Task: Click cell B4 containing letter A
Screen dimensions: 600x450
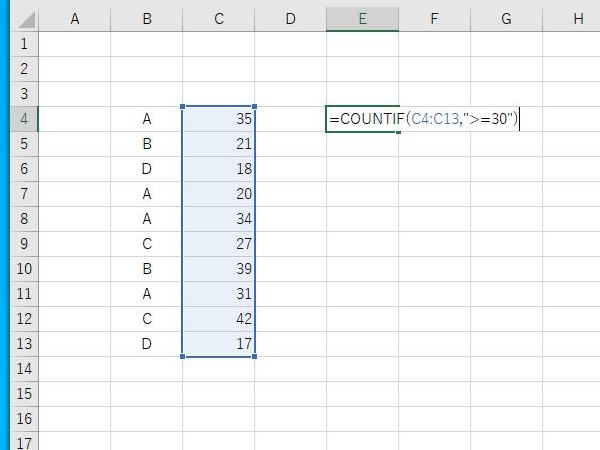Action: tap(147, 119)
